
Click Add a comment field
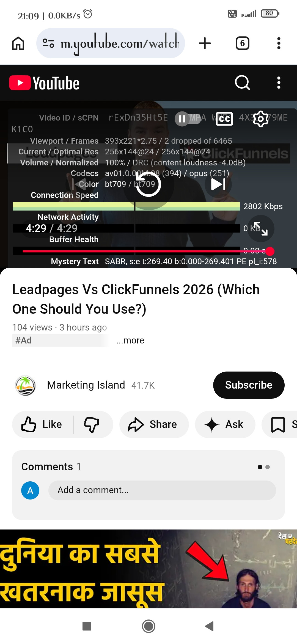[x=162, y=490]
